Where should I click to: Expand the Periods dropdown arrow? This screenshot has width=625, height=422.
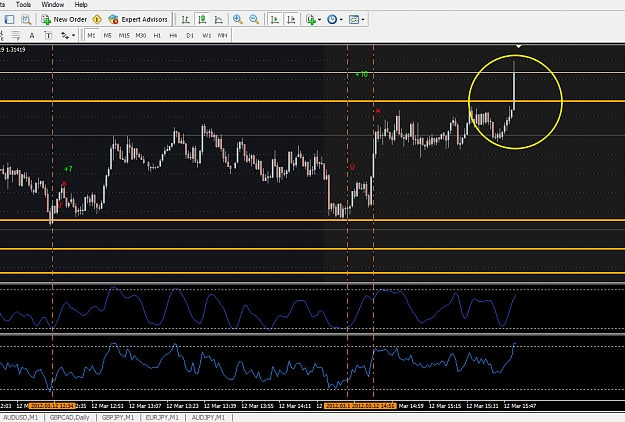tap(341, 20)
